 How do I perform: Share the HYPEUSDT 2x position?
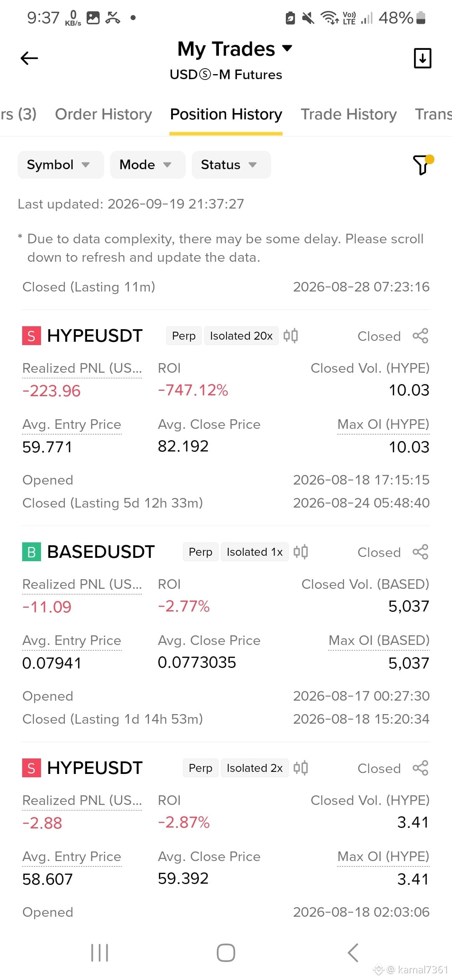(420, 768)
